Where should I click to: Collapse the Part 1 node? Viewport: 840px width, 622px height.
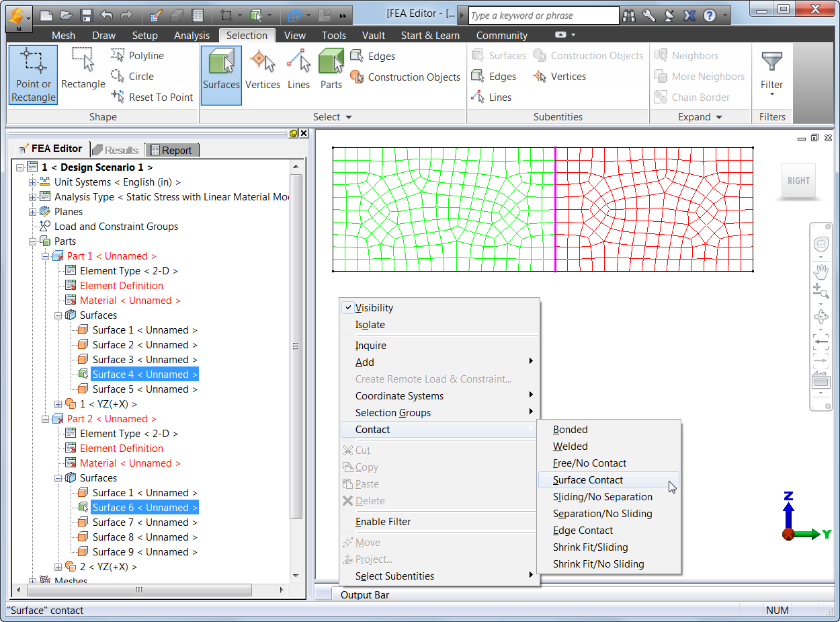point(45,256)
